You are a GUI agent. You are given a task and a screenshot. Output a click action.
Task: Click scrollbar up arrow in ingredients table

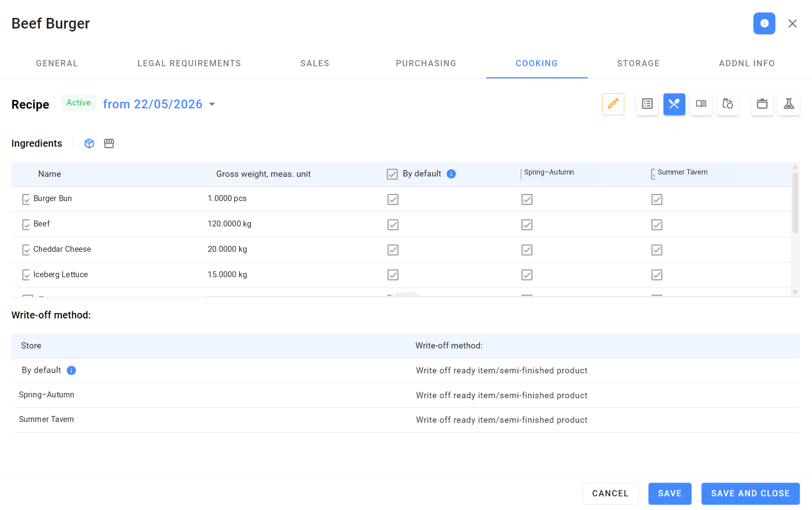(x=795, y=167)
